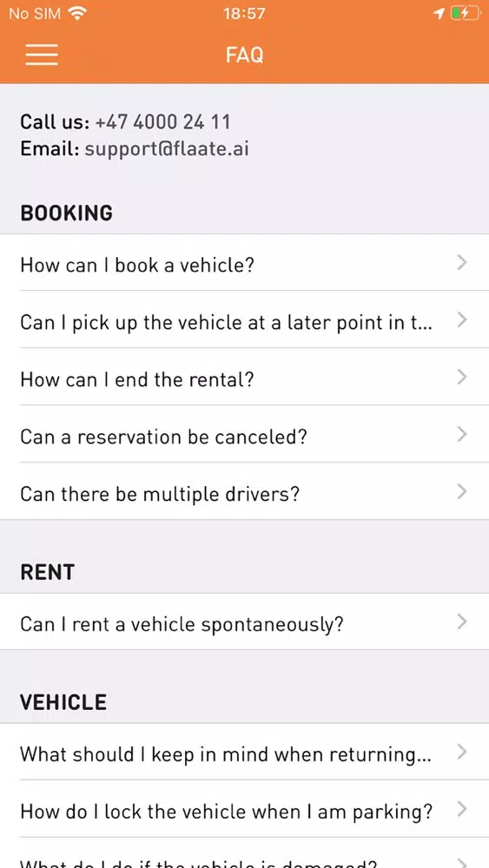Tap the Wi-Fi signal icon

pyautogui.click(x=77, y=13)
